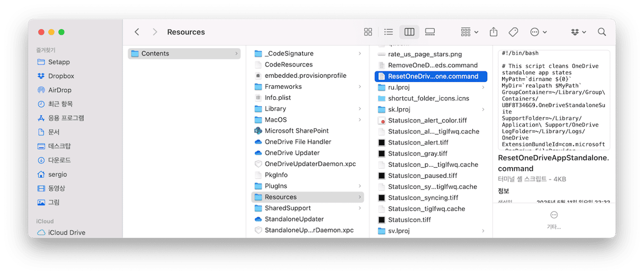Viewport: 644px width, 275px height.
Task: Select the StatusIcon_paused.tiff file
Action: tap(431, 176)
